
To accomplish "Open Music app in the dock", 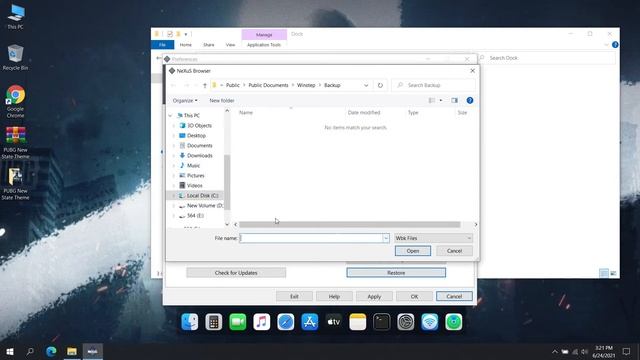I will (x=262, y=322).
